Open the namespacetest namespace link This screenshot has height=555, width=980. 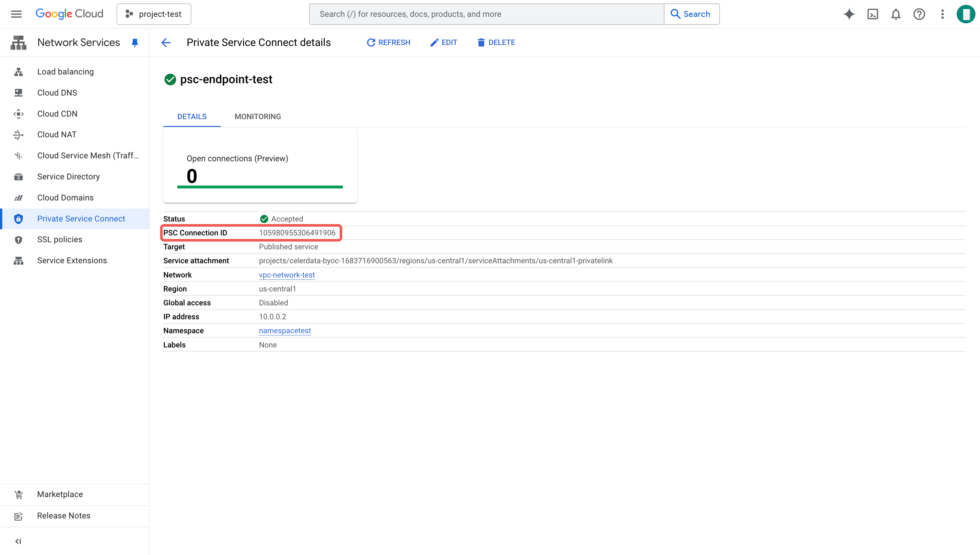click(285, 331)
